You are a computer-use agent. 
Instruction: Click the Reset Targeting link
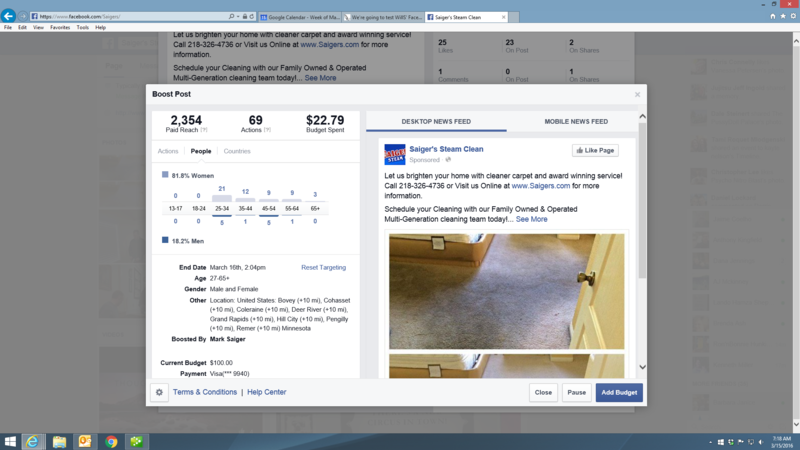(323, 267)
